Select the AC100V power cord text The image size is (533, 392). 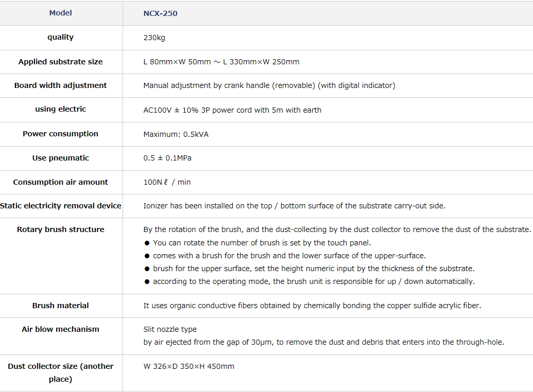(x=232, y=110)
